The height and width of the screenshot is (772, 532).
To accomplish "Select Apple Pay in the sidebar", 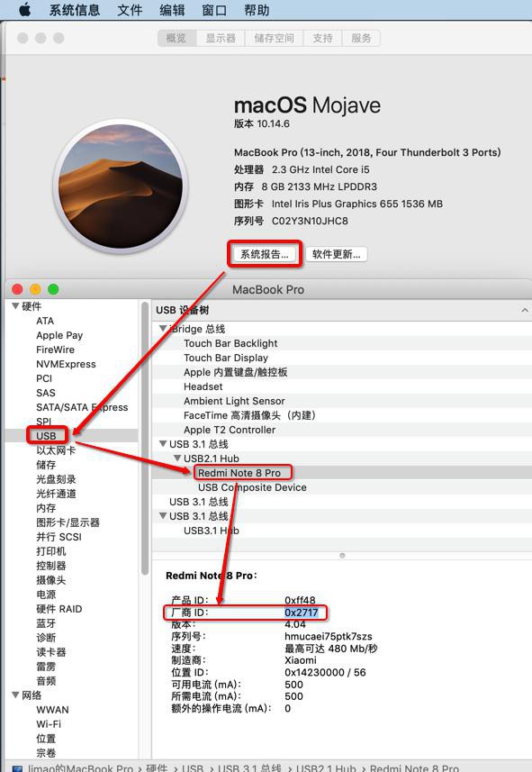I will tap(59, 335).
